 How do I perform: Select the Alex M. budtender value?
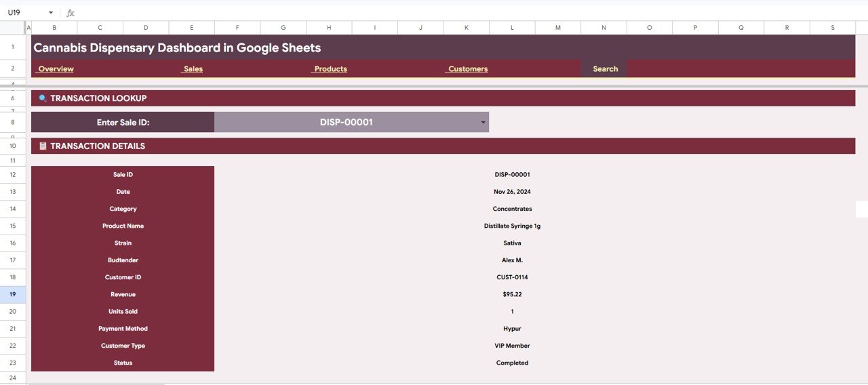pyautogui.click(x=512, y=260)
